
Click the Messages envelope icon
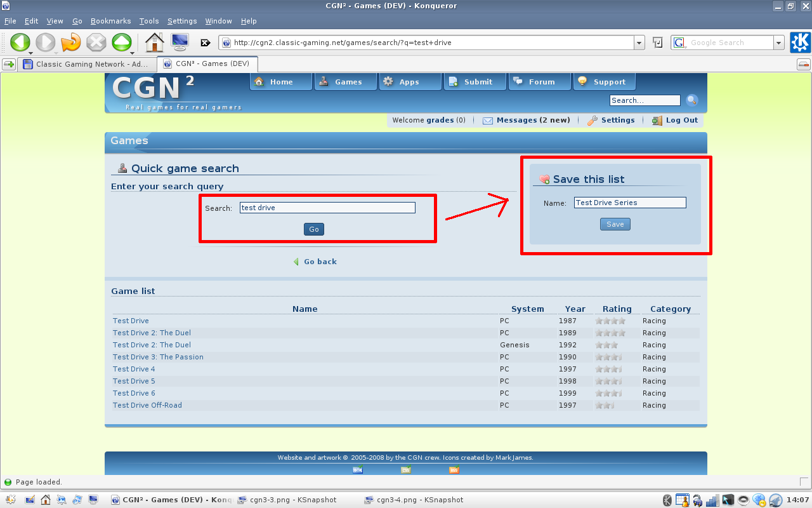point(488,121)
